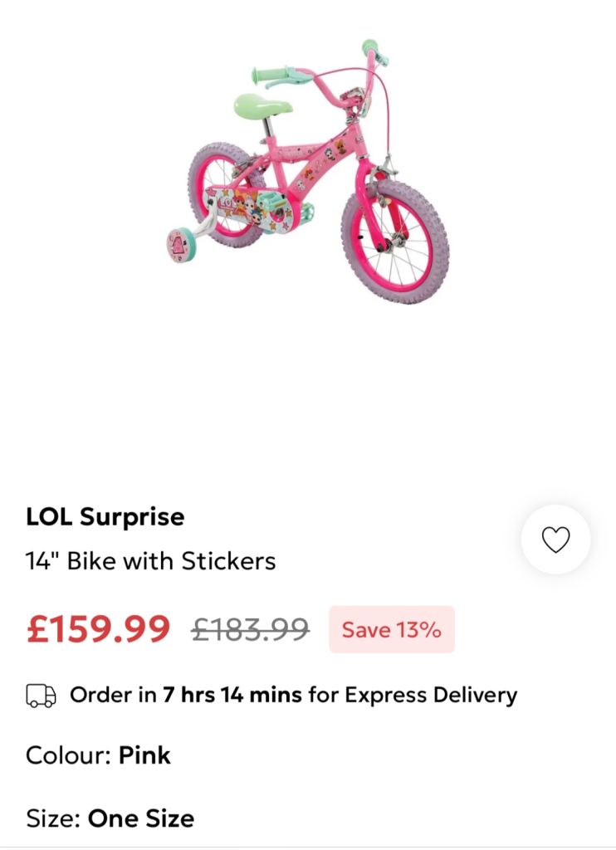
Task: Select the Size label
Action: pyautogui.click(x=53, y=818)
